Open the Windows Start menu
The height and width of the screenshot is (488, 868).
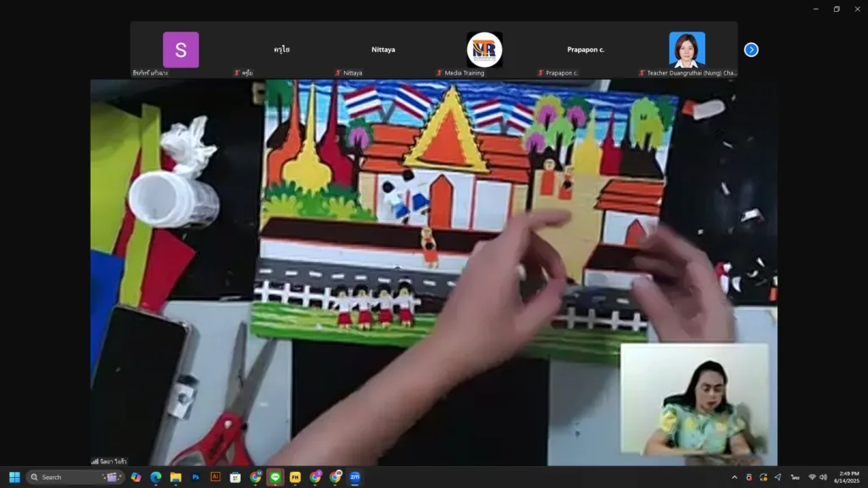pos(14,477)
